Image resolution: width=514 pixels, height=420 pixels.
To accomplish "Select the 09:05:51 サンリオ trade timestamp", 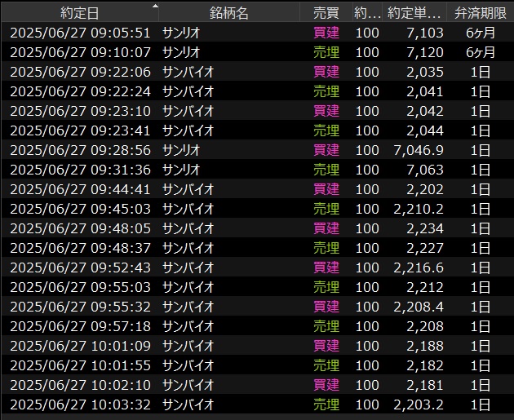I will click(80, 33).
